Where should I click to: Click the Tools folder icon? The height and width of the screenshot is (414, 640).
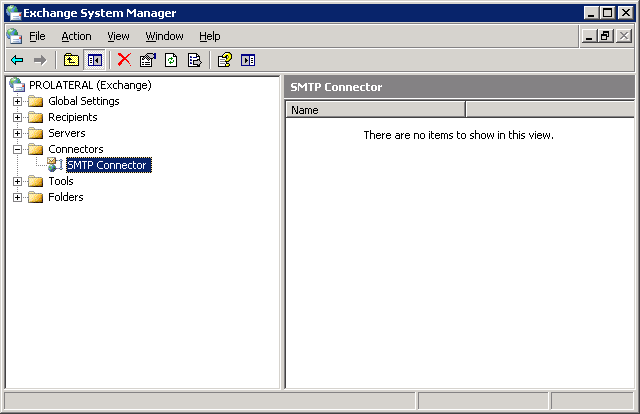click(36, 181)
